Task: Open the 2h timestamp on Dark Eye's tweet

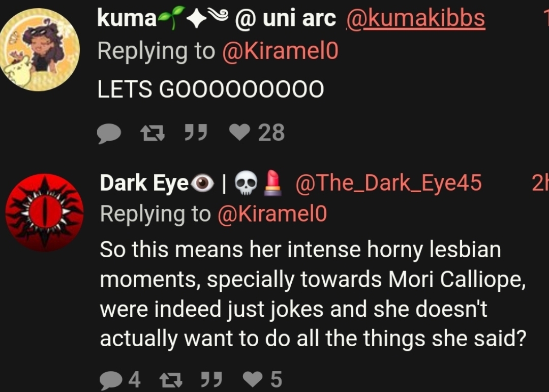Action: tap(540, 183)
